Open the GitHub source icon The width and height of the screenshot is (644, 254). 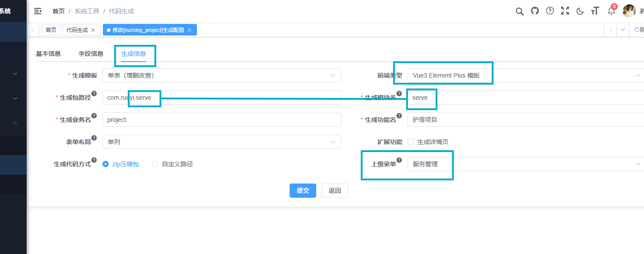pyautogui.click(x=535, y=11)
